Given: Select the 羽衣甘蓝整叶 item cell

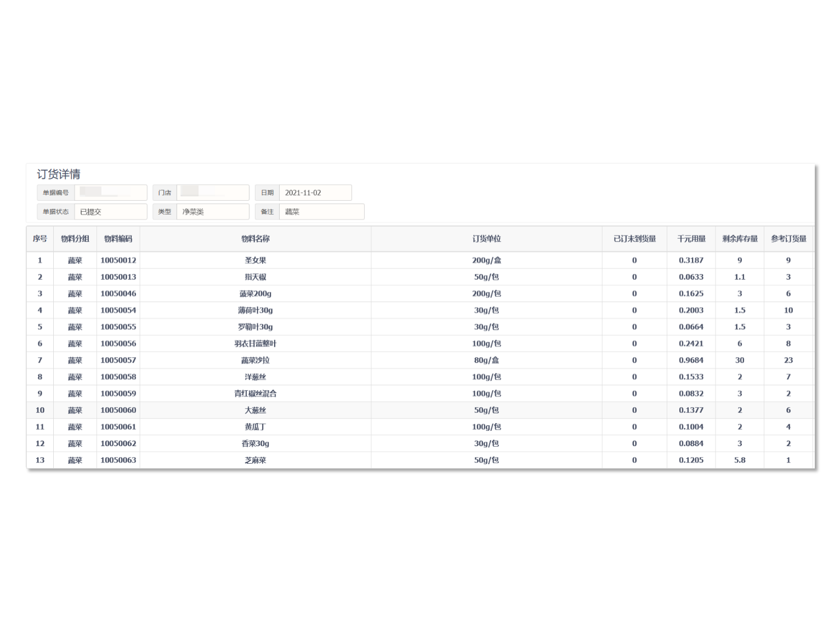Looking at the screenshot, I should coord(255,343).
